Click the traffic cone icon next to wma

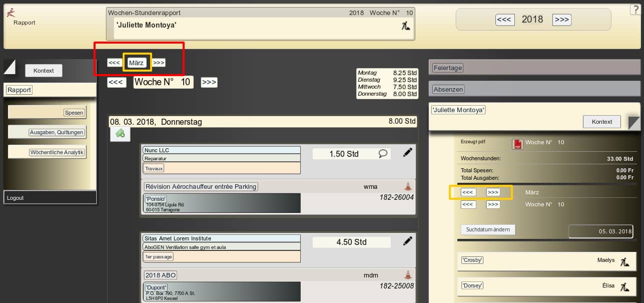[408, 186]
